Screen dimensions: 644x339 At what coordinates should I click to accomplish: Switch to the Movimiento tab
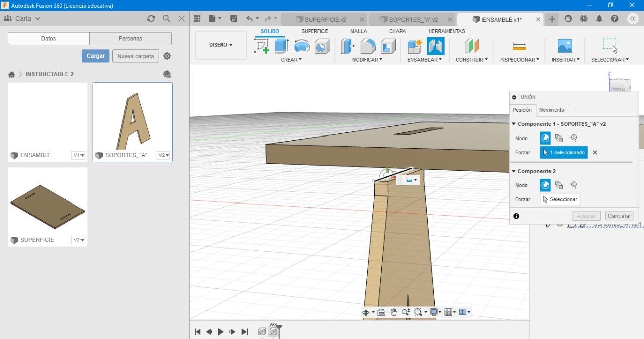[x=551, y=110]
